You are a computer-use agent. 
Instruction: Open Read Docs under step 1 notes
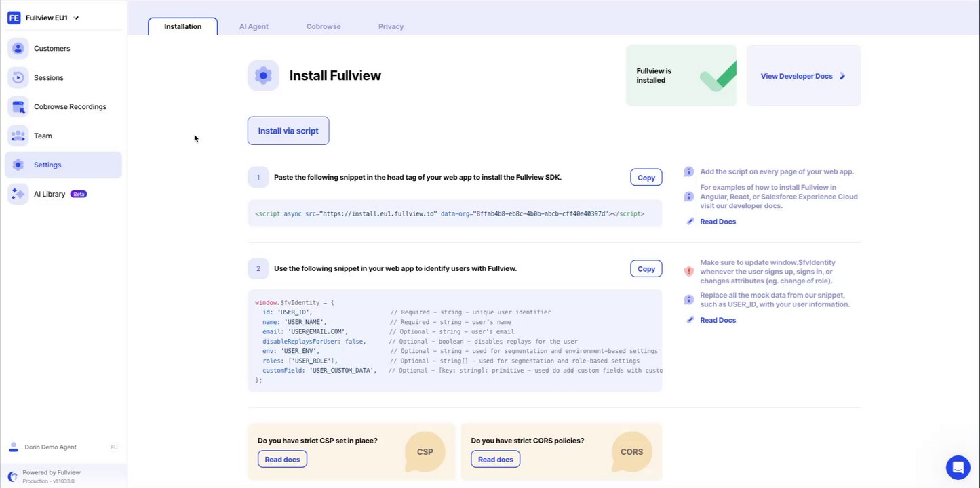(718, 222)
